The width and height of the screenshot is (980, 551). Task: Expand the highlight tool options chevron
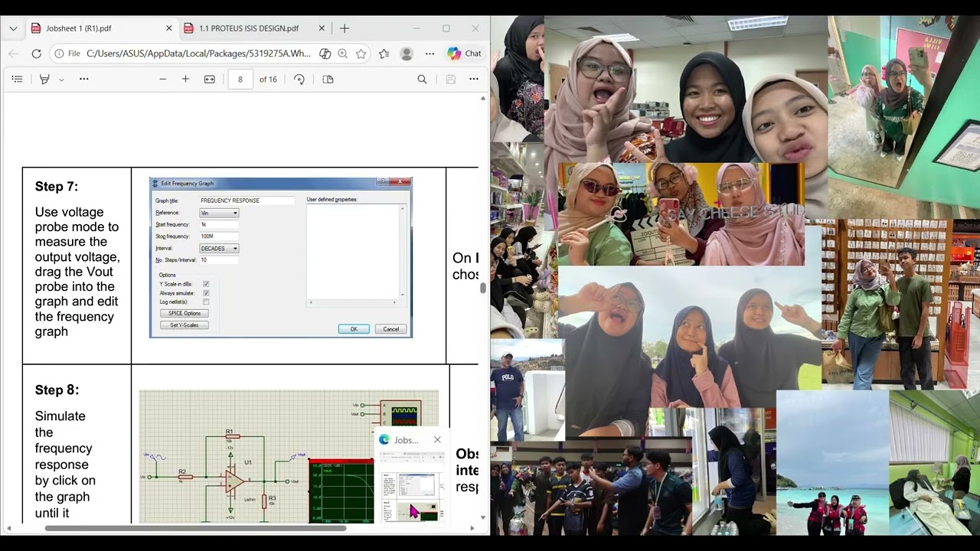pos(61,80)
